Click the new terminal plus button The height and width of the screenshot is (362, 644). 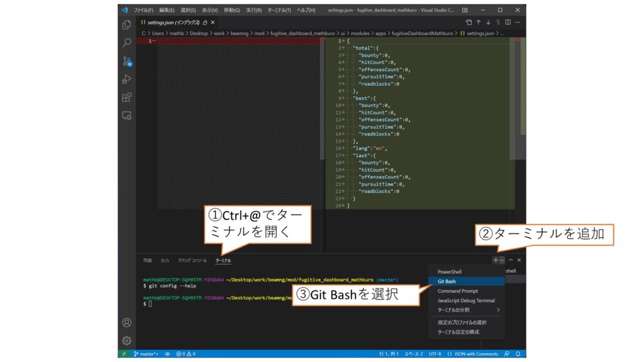coord(496,260)
